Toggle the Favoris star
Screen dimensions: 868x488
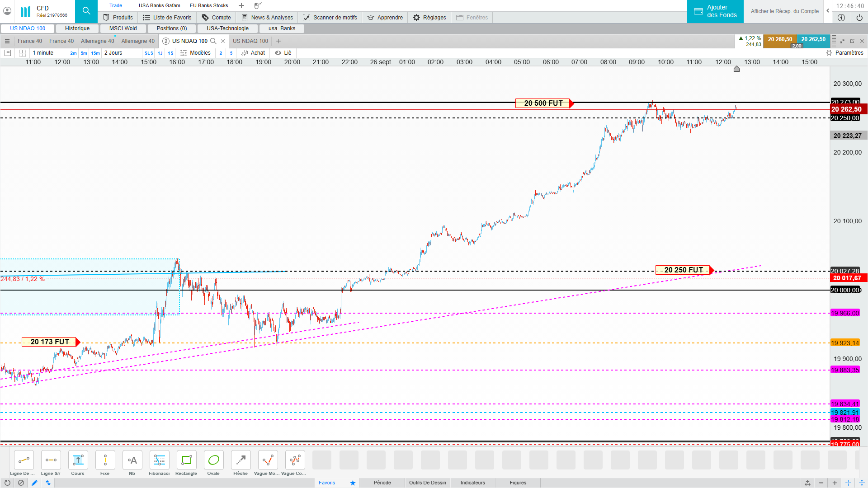coord(353,483)
